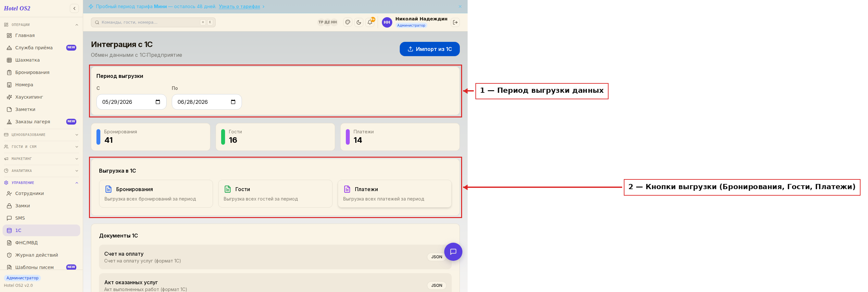This screenshot has height=292, width=868.
Task: Collapse the sidebar with the chevron button
Action: (x=74, y=8)
